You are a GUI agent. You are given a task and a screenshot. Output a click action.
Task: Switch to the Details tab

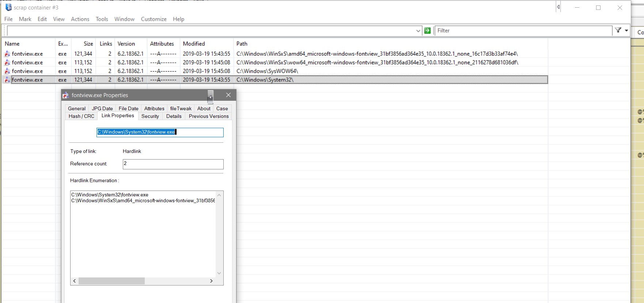pos(174,116)
